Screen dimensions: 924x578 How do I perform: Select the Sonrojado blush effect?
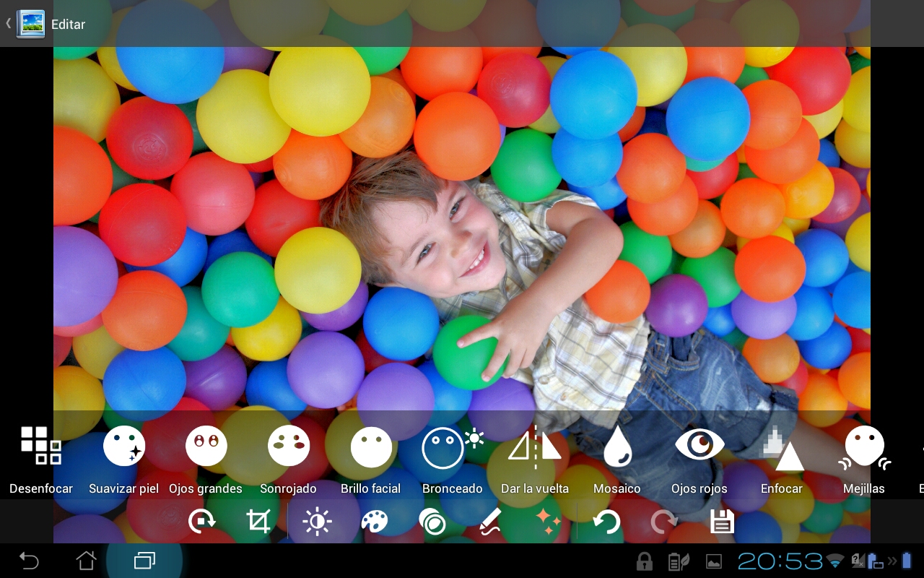tap(288, 446)
